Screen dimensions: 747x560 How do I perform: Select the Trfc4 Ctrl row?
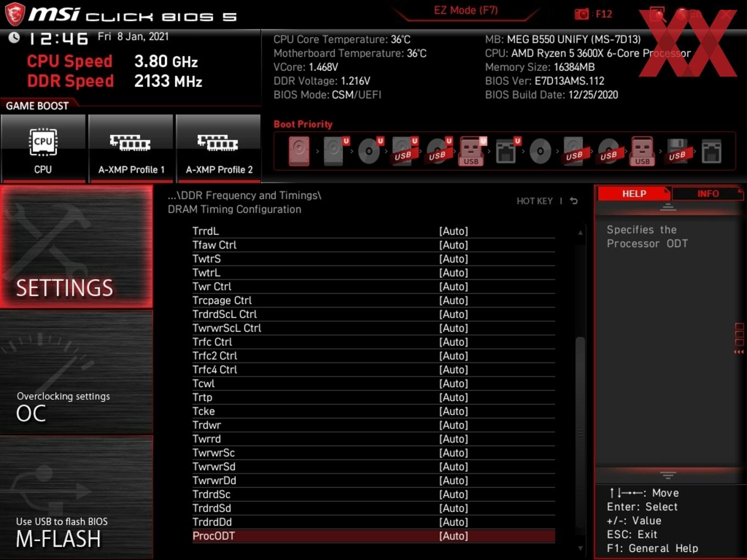pyautogui.click(x=374, y=369)
